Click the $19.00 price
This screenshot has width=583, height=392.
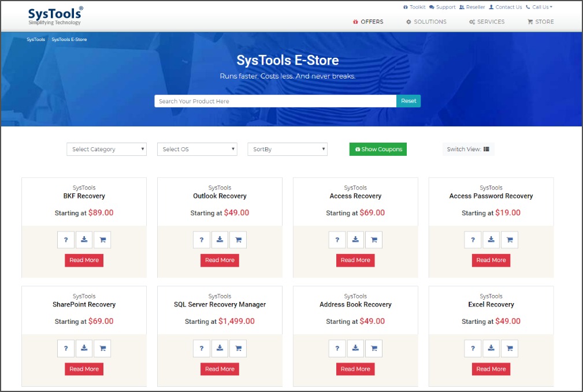tap(508, 212)
